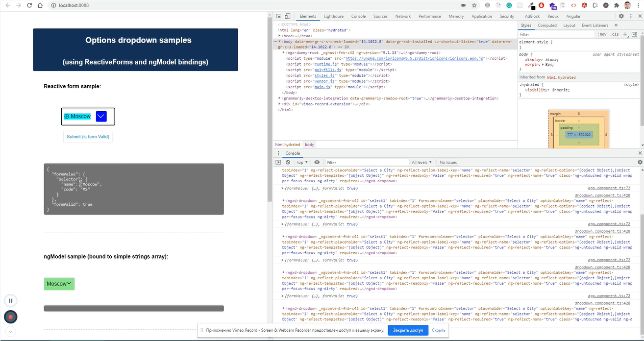This screenshot has height=341, width=644.
Task: Click the 'Закрыть доступ' stop sharing button
Action: tap(408, 330)
